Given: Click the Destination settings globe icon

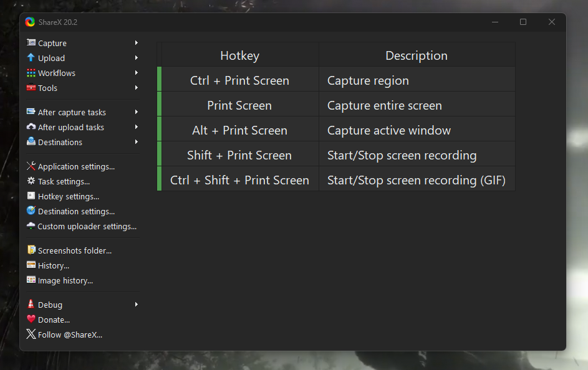Looking at the screenshot, I should tap(31, 211).
